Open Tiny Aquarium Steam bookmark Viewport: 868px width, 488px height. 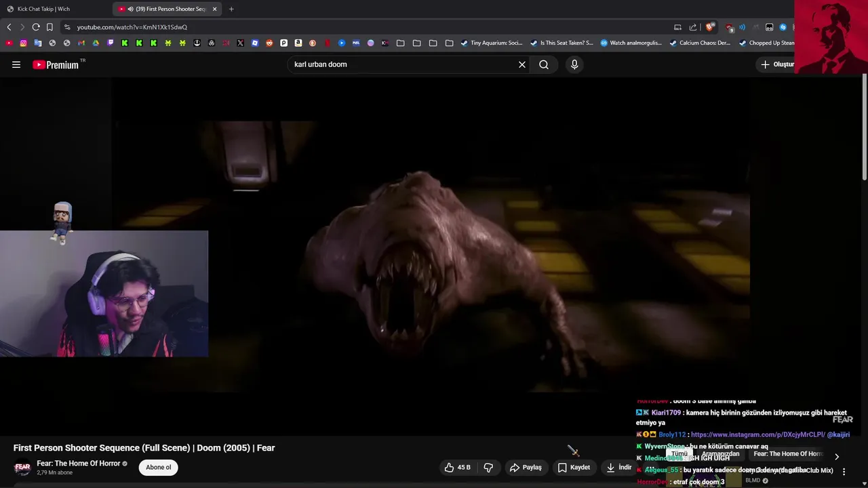pos(492,43)
